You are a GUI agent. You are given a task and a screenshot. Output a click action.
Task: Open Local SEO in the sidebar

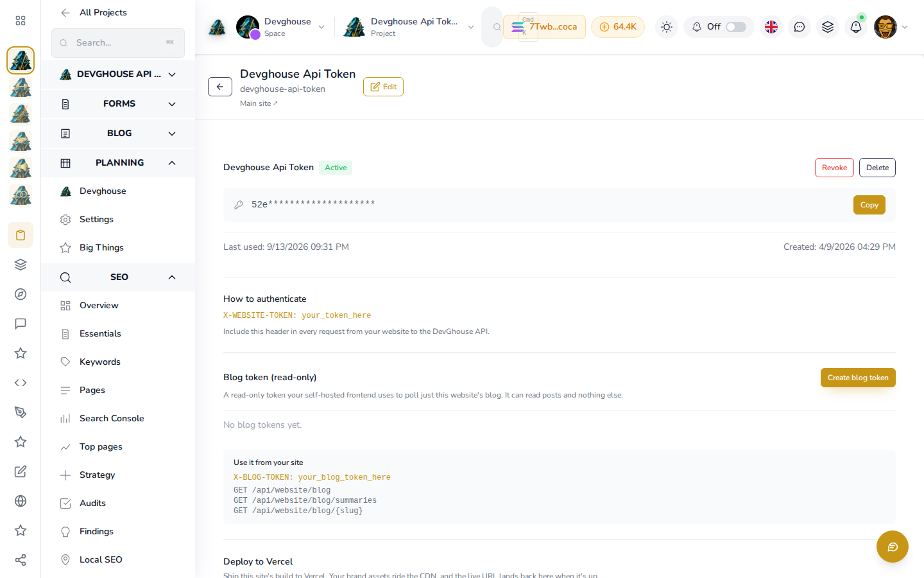pos(118,560)
